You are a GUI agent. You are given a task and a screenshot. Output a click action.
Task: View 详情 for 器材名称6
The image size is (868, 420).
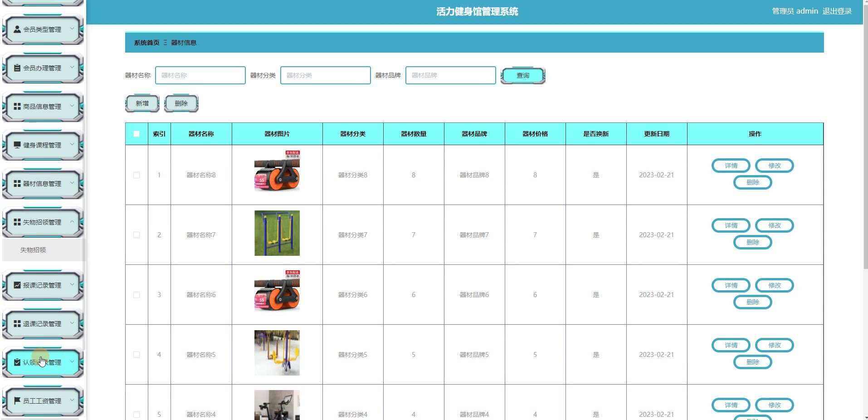[x=731, y=285]
